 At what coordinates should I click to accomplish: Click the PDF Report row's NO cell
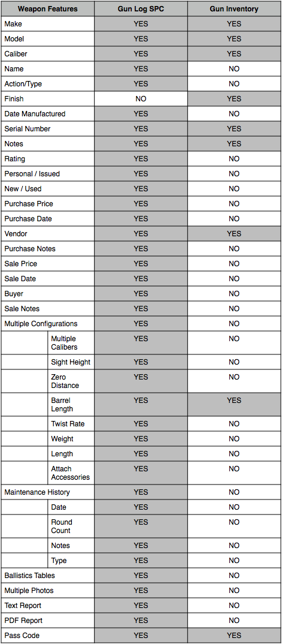(235, 620)
